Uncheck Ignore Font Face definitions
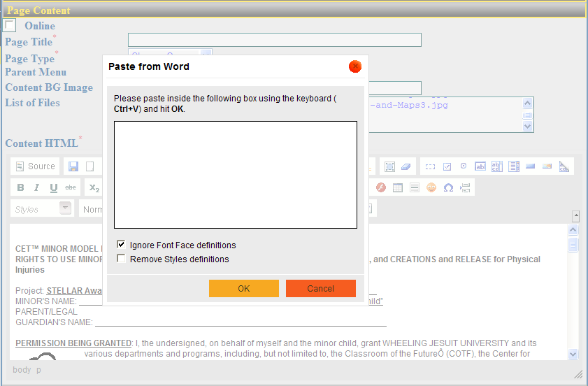Screen dimensions: 588x386 [x=122, y=245]
